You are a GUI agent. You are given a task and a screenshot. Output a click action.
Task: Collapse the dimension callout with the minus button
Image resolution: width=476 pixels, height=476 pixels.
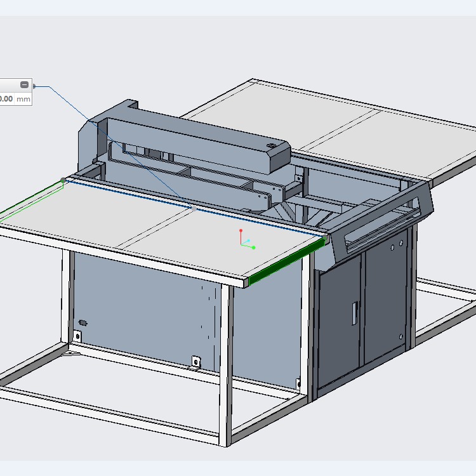pyautogui.click(x=24, y=84)
